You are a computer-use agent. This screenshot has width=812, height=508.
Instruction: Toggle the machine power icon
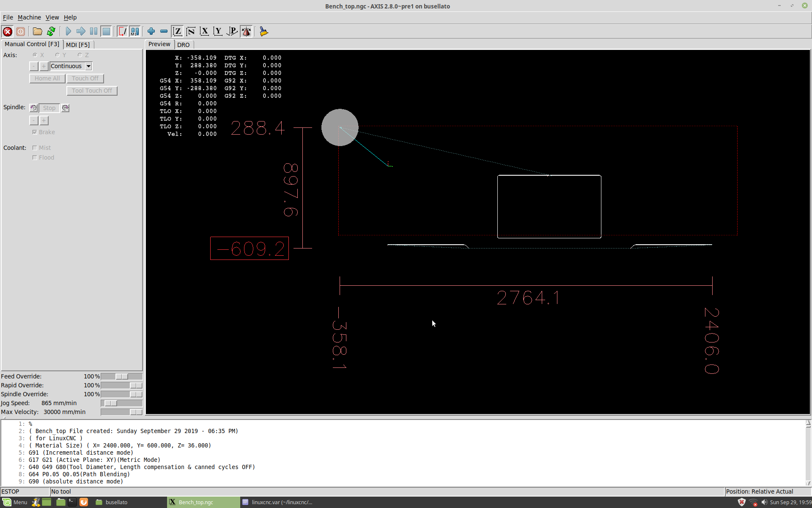pyautogui.click(x=20, y=31)
